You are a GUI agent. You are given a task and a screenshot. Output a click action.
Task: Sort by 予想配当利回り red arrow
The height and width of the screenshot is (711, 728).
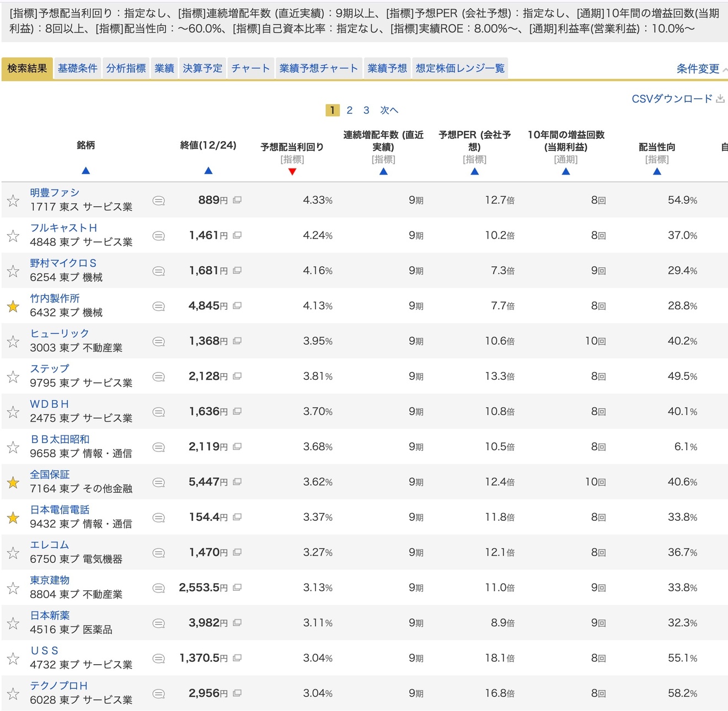(x=292, y=171)
